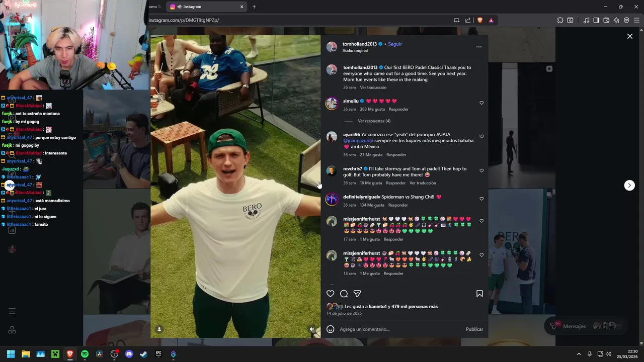The width and height of the screenshot is (644, 362).
Task: Reply to ayarii96's comment
Action: tap(396, 155)
